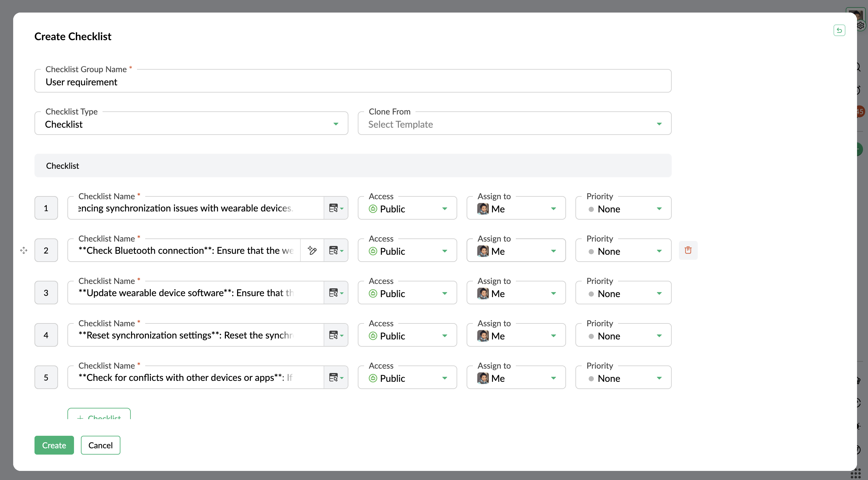Expand the Checklist Type dropdown
Viewport: 868px width, 480px height.
pyautogui.click(x=191, y=124)
